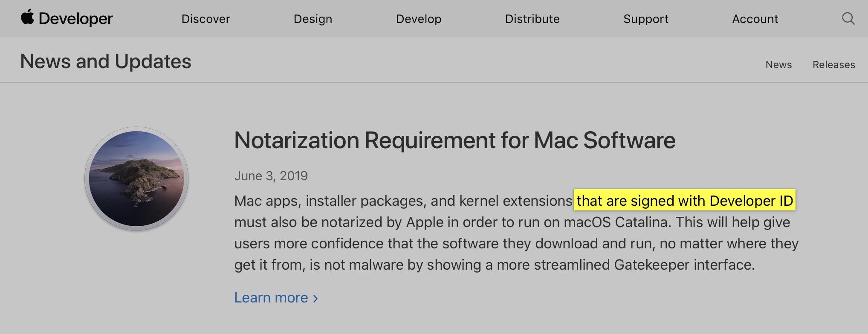The height and width of the screenshot is (334, 868).
Task: Click the Learn more link
Action: coord(271,298)
